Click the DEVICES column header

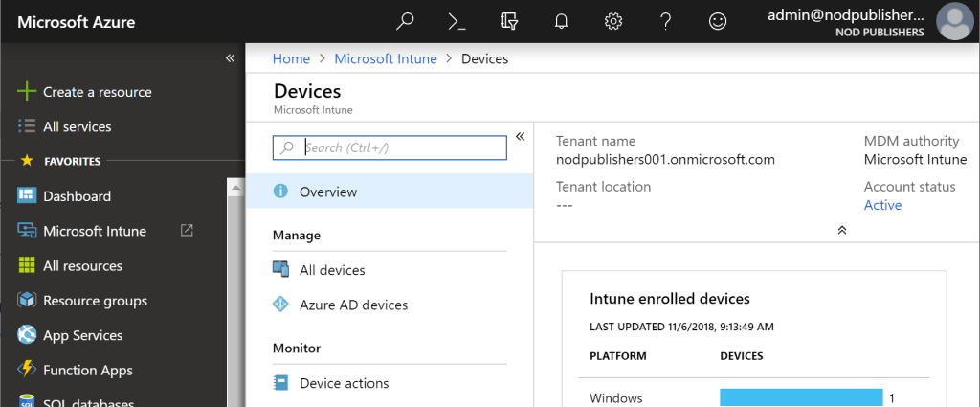click(x=742, y=356)
